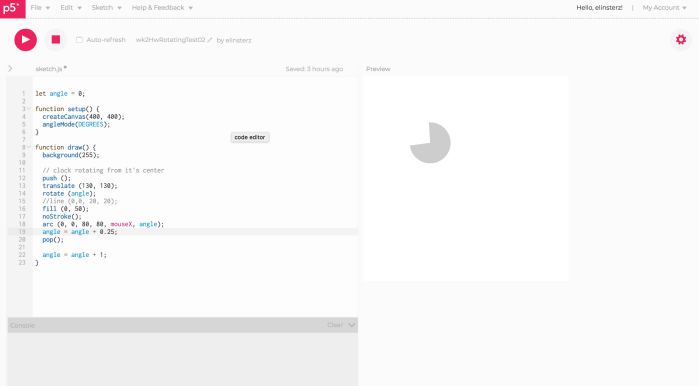The height and width of the screenshot is (386, 699).
Task: Fold the setup function at line 3
Action: point(29,108)
